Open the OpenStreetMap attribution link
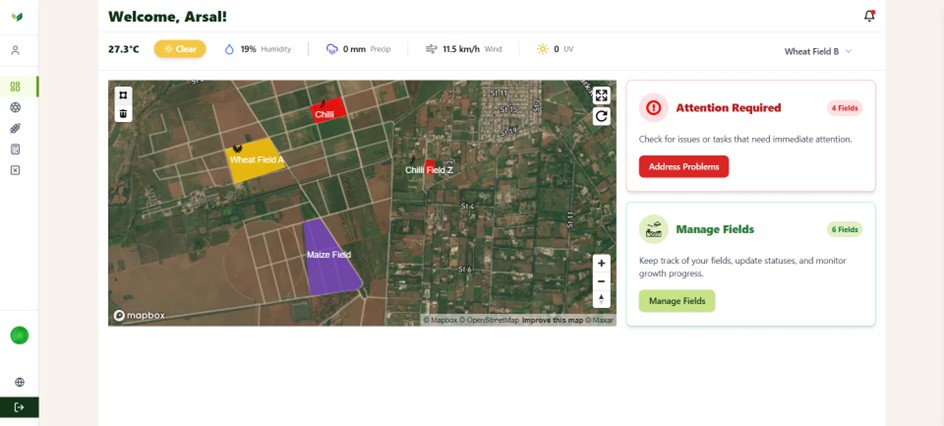 pyautogui.click(x=488, y=320)
